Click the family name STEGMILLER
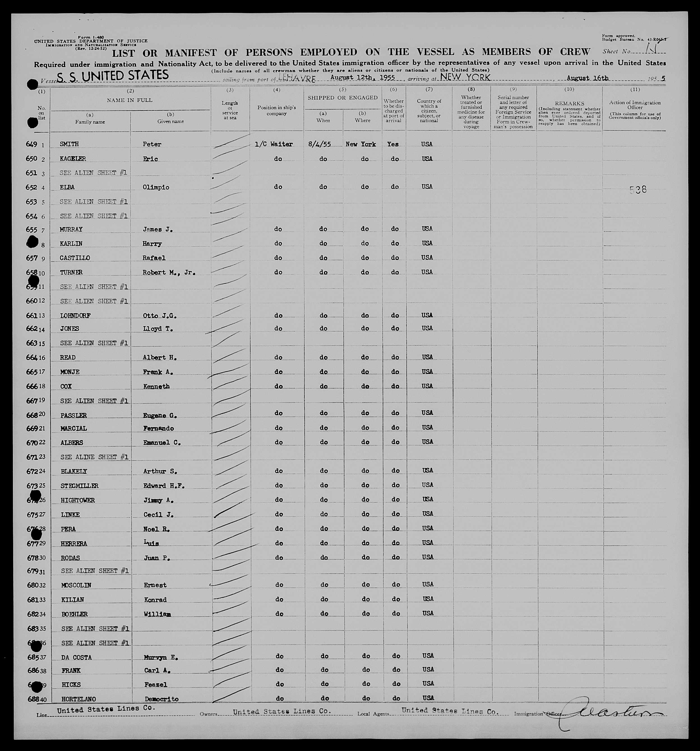 point(79,486)
